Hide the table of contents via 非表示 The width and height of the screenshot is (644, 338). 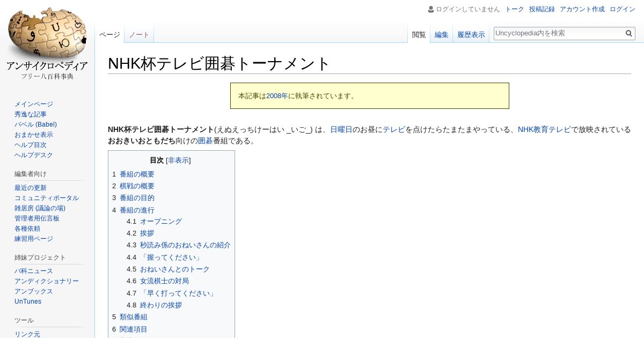point(178,160)
